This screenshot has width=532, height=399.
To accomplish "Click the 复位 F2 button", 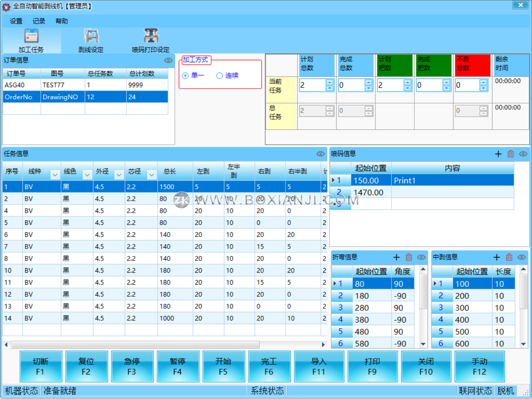I will tap(86, 367).
